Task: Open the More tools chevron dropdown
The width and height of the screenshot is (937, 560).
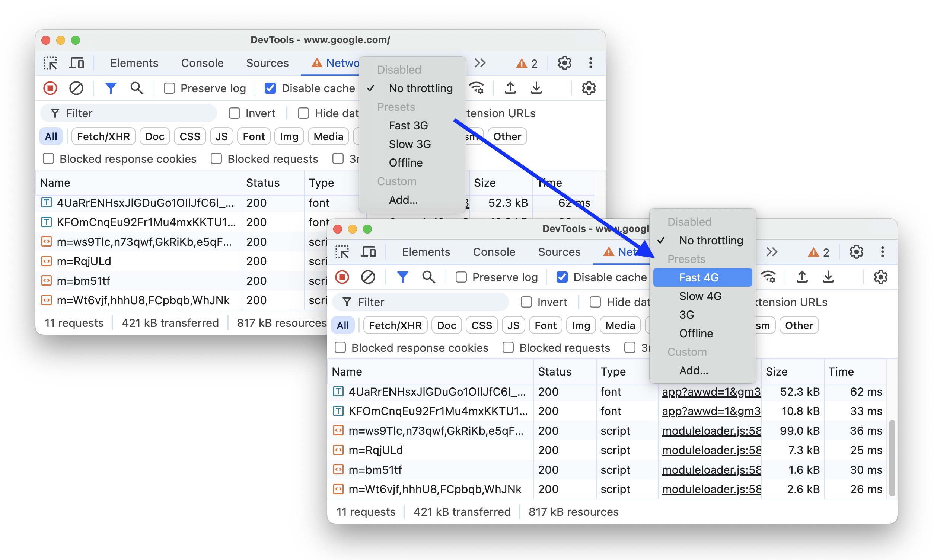Action: (770, 252)
